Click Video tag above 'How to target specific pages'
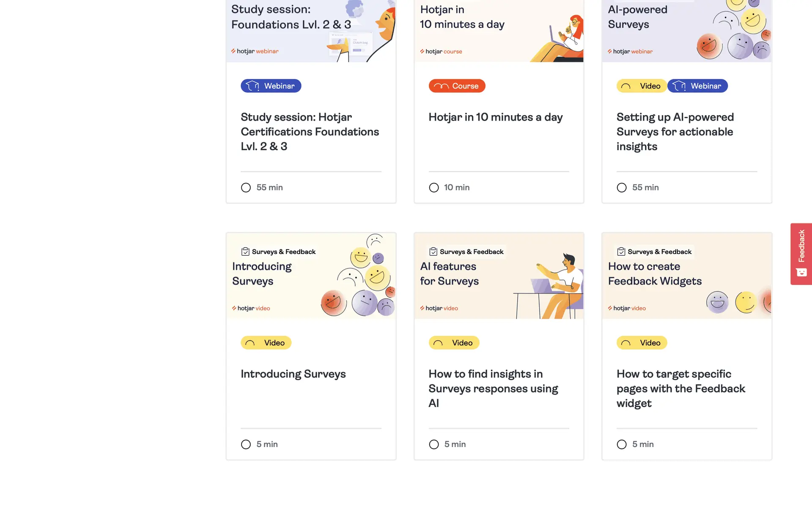Image resolution: width=812 pixels, height=508 pixels. point(642,342)
